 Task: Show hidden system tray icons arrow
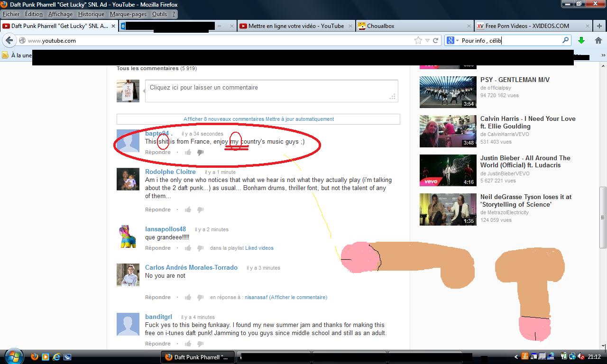coord(516,357)
